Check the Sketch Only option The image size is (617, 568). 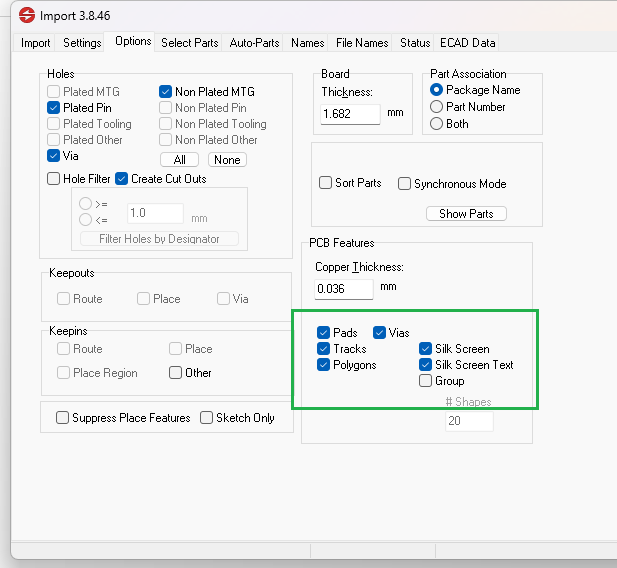coord(207,418)
